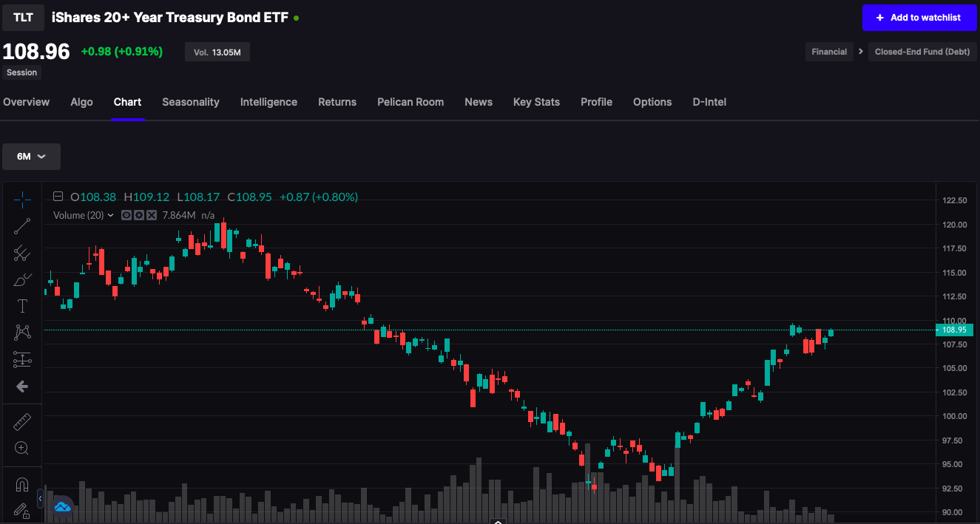Collapse the chart legend box
The height and width of the screenshot is (524, 980).
tap(58, 197)
